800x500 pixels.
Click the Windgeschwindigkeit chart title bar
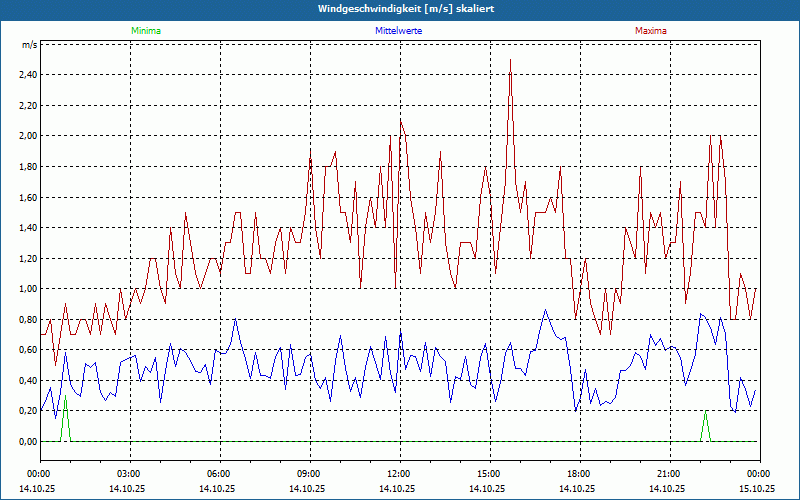click(x=400, y=9)
